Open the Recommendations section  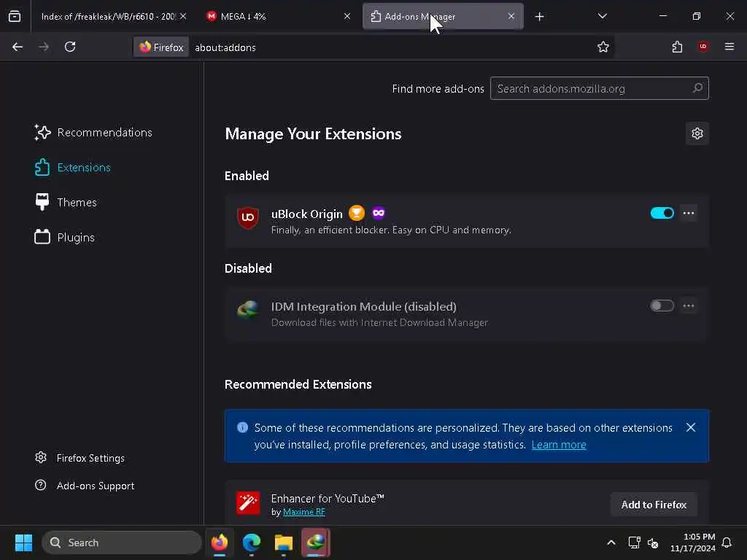point(93,133)
